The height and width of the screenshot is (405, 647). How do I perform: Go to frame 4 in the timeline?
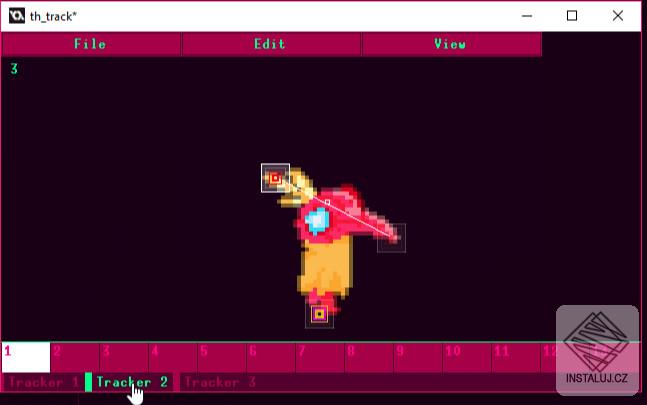point(173,357)
